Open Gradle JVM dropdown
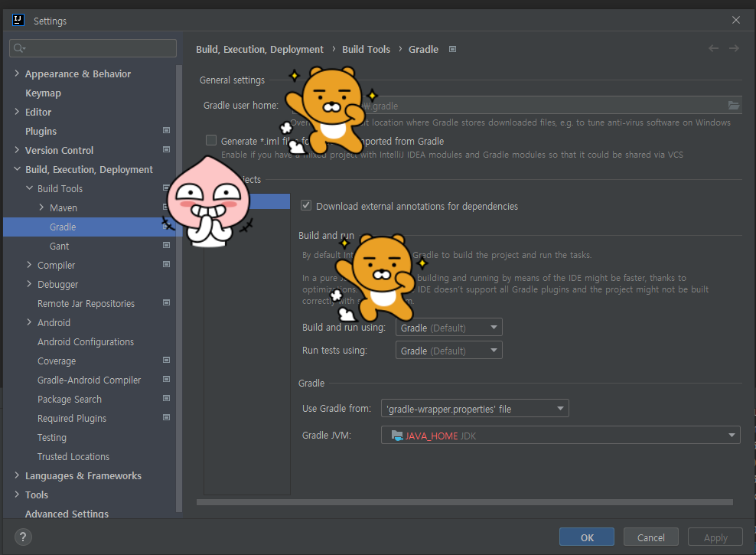This screenshot has height=555, width=756. click(x=560, y=435)
